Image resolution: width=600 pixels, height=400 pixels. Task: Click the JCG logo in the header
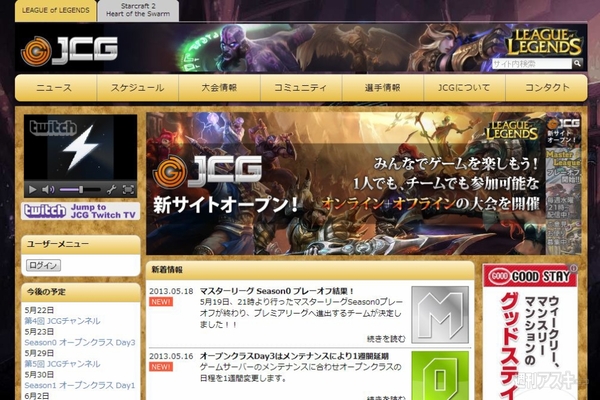click(x=69, y=50)
